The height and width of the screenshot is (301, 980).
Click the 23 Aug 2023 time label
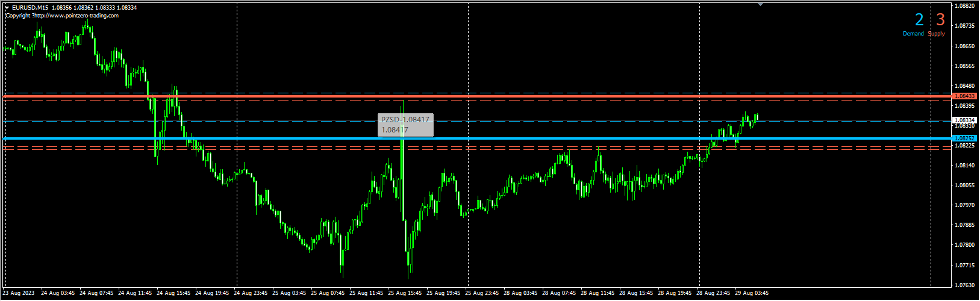[19, 294]
